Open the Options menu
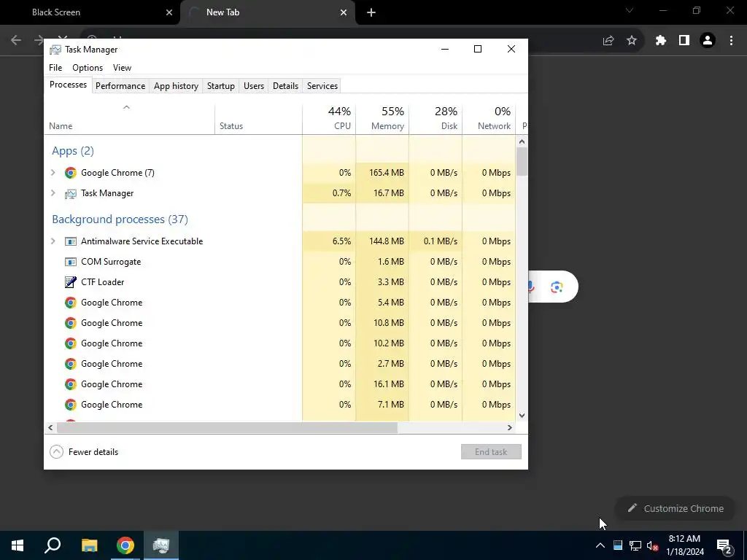 point(88,68)
